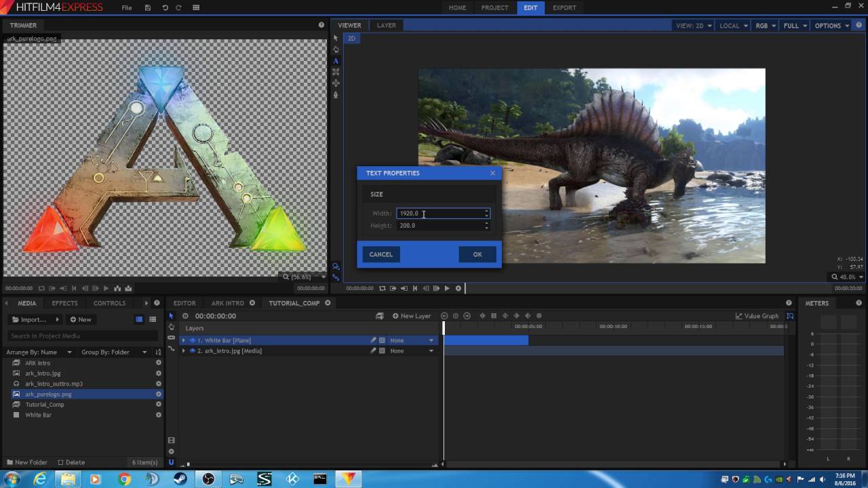Click Cancel in Text Properties dialog
Image resolution: width=868 pixels, height=488 pixels.
[x=380, y=254]
